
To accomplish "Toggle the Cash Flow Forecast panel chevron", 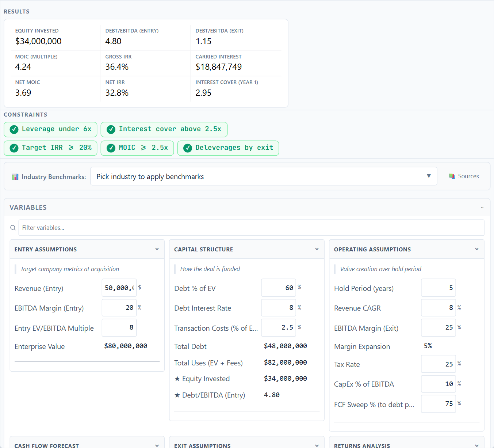I will 157,445.
